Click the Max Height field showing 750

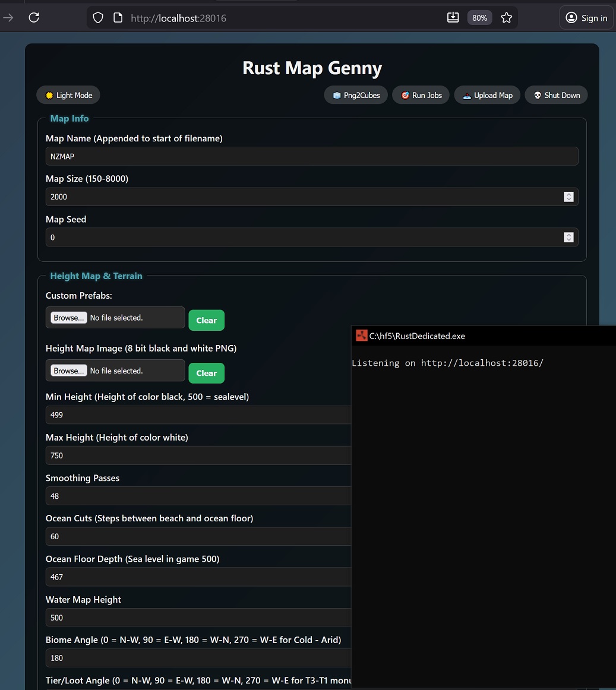coord(198,455)
